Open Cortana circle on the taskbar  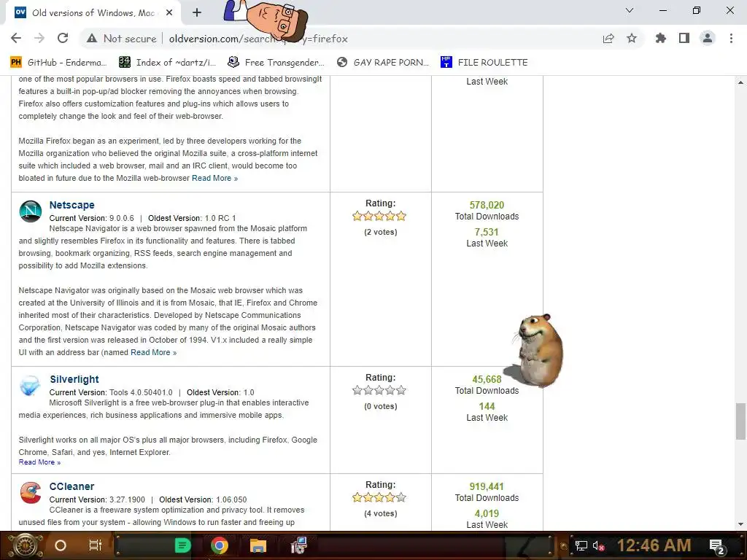point(61,545)
